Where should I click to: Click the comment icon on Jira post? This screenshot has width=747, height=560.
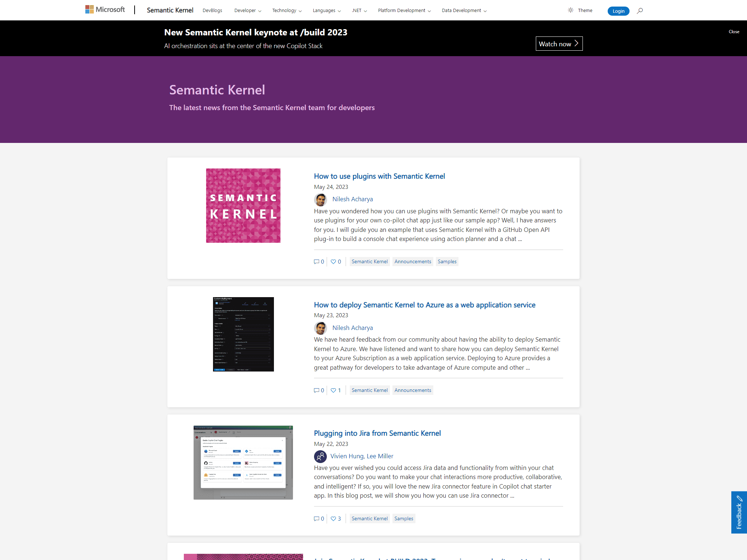click(317, 519)
